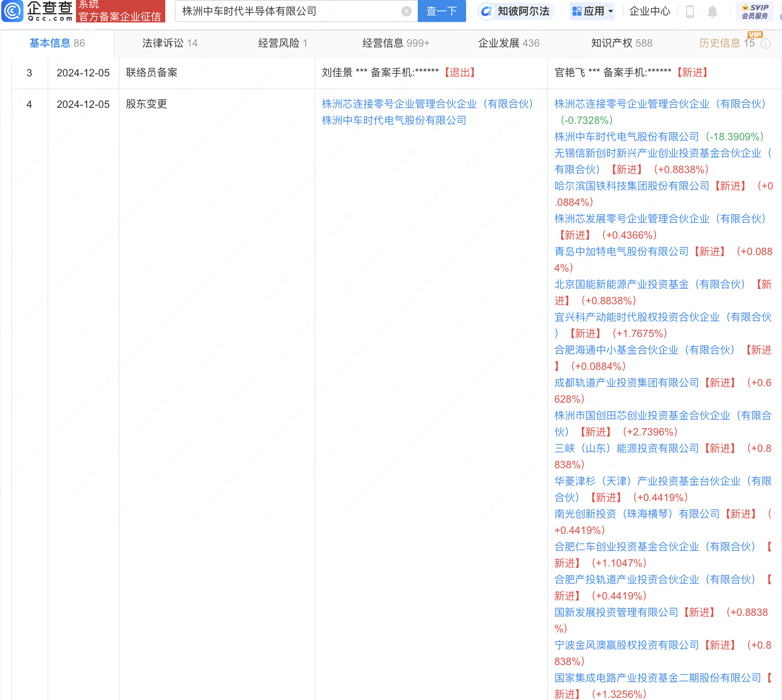Screen dimensions: 782x700
Task: Open 宁波金风澳赢股权投资有限公司 link
Action: 627,645
